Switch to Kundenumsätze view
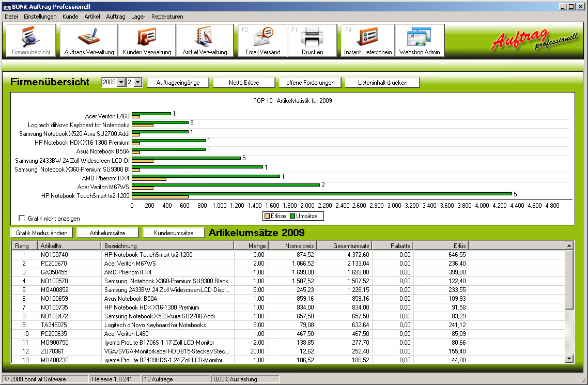This screenshot has height=385, width=588. (x=174, y=233)
